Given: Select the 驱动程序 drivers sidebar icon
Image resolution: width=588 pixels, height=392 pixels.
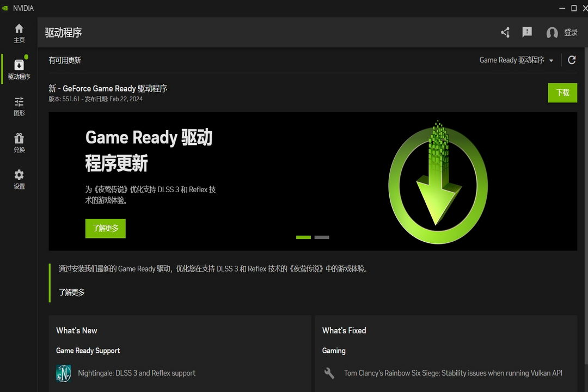Looking at the screenshot, I should coord(19,68).
